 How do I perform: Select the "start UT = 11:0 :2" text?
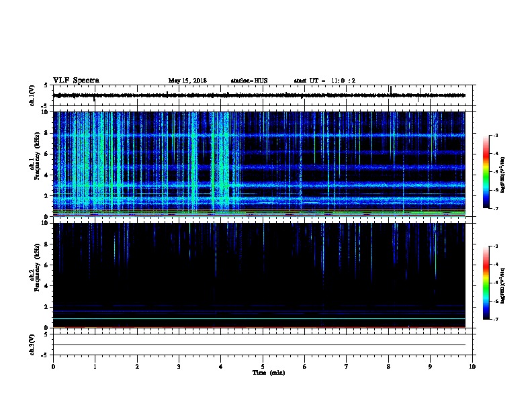point(324,81)
